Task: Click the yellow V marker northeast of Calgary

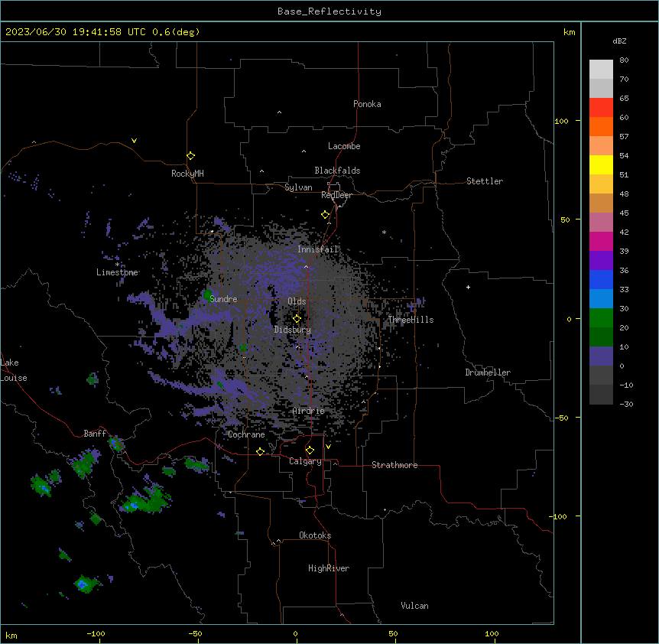Action: coord(328,447)
